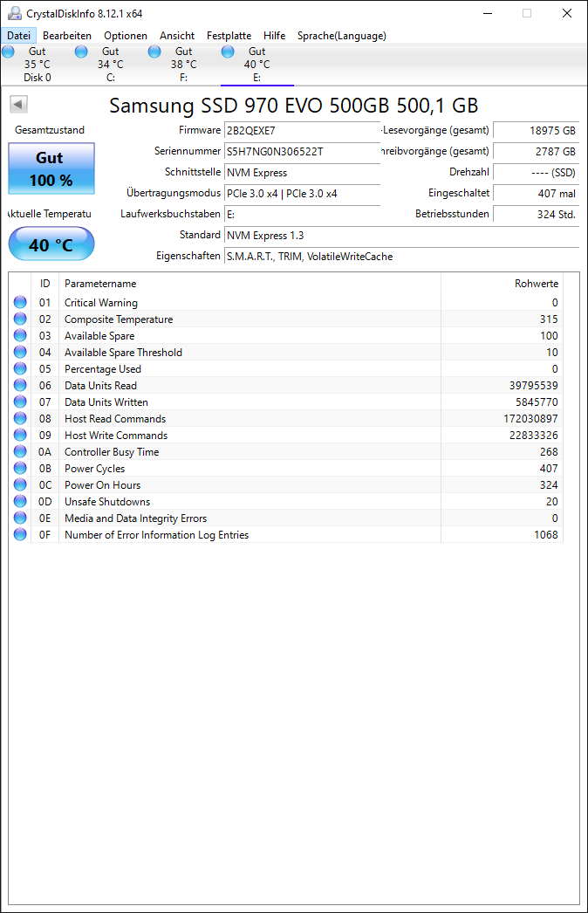Open the Datei menu
Image resolution: width=588 pixels, height=913 pixels.
pos(18,36)
